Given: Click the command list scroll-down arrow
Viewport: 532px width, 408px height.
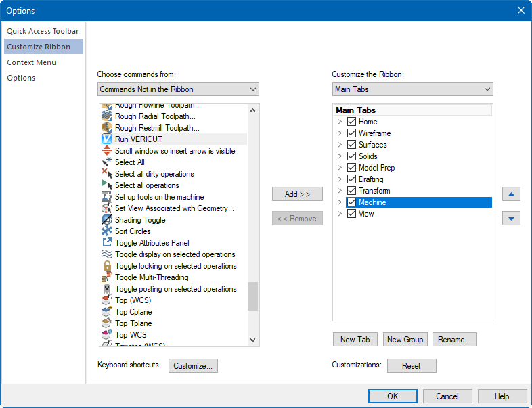Looking at the screenshot, I should [252, 340].
